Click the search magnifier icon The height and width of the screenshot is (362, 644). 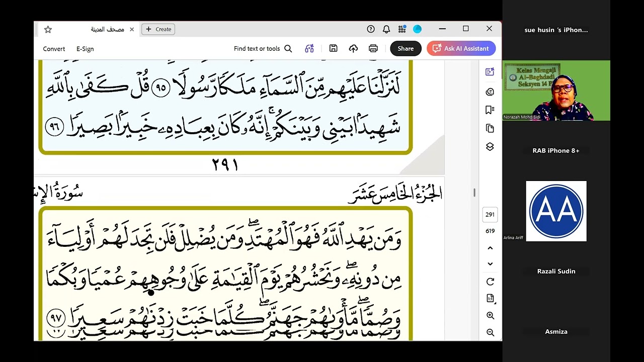(x=288, y=49)
